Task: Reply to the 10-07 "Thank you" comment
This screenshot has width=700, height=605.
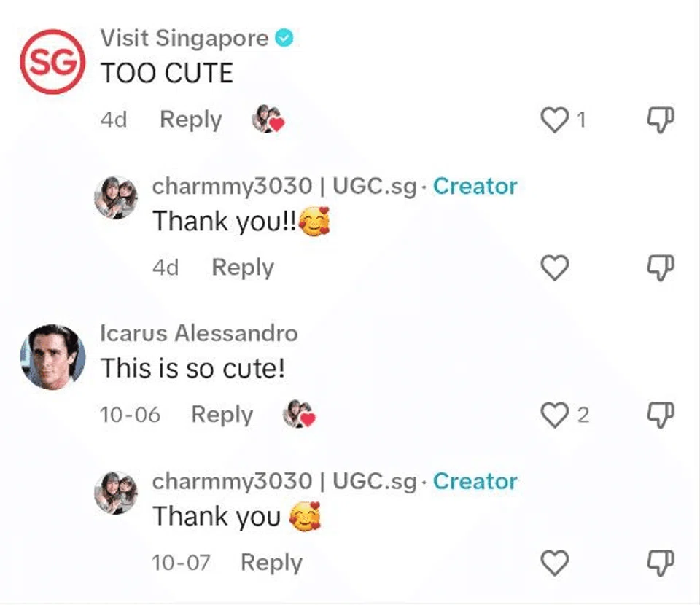Action: [271, 563]
